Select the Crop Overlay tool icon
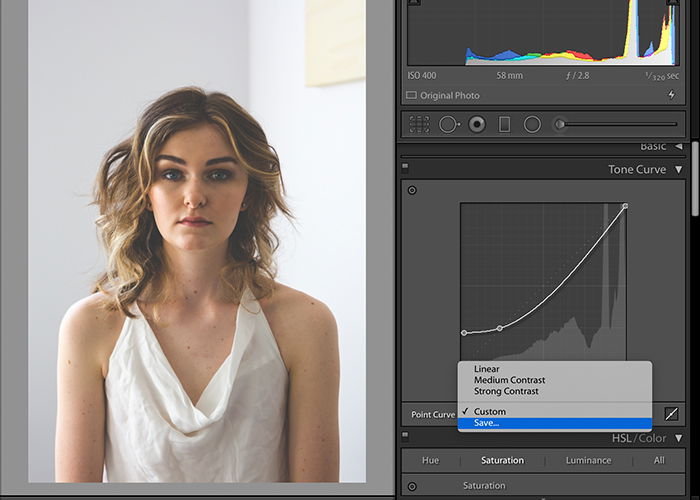Viewport: 700px width, 500px height. tap(419, 124)
